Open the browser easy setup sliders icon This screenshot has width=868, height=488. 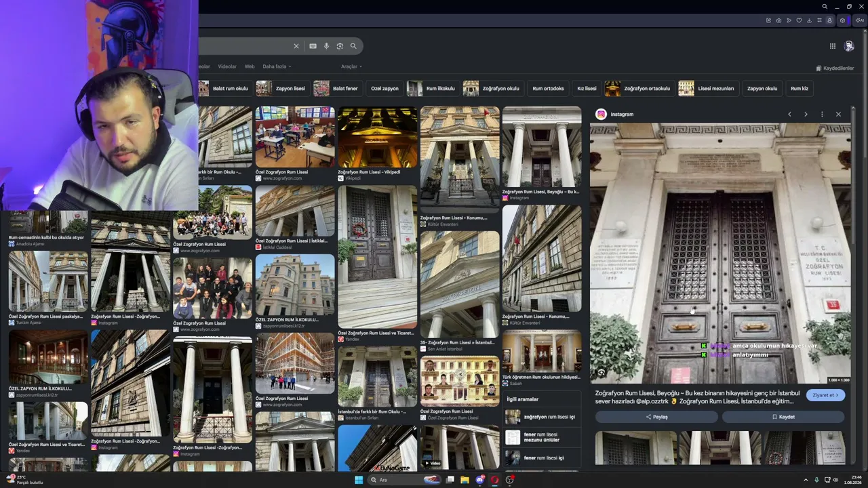pos(819,20)
